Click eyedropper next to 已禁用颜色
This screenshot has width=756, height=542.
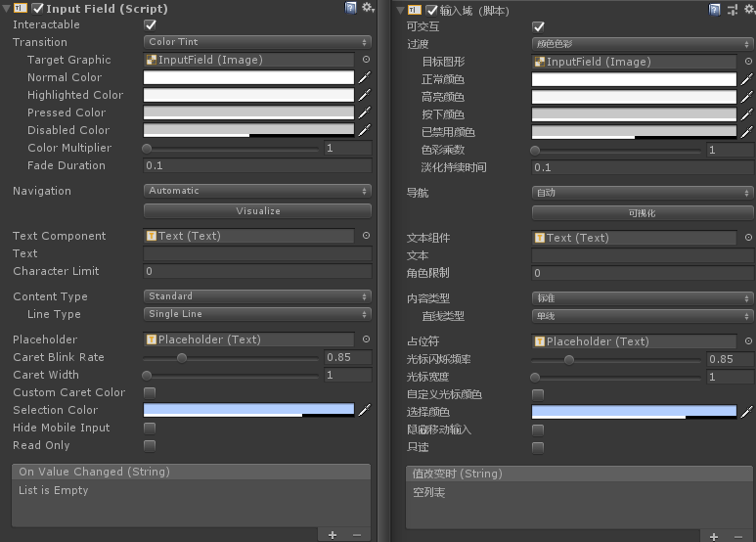(747, 132)
